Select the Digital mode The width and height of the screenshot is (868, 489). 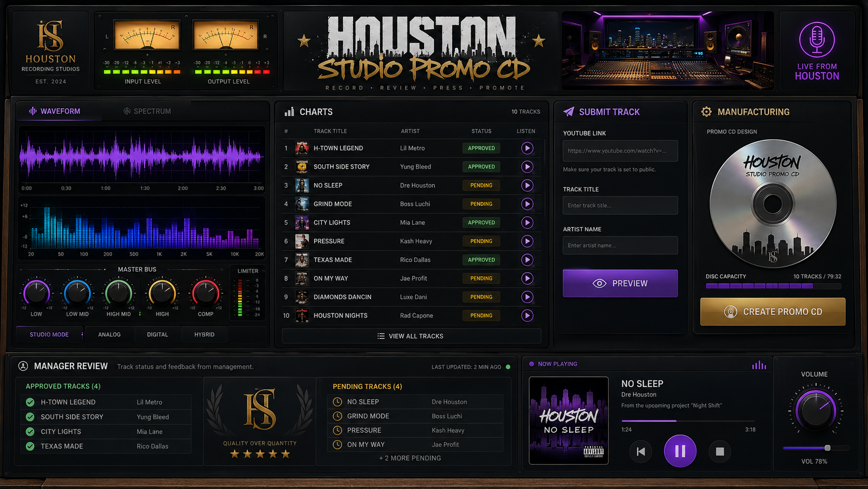coord(157,335)
